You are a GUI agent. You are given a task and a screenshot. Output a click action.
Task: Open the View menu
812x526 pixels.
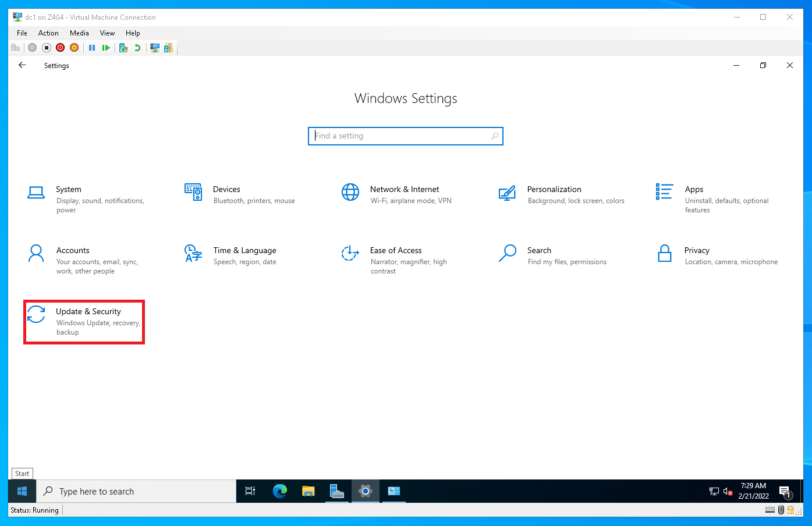pos(107,33)
